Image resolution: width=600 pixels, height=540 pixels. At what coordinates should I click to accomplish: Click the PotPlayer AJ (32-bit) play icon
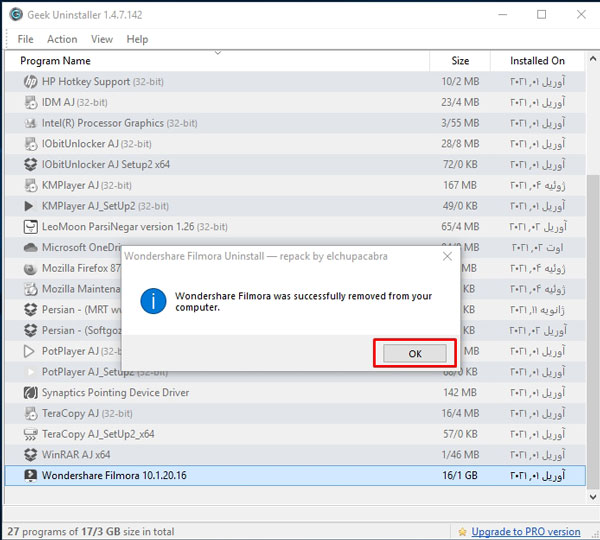(29, 351)
